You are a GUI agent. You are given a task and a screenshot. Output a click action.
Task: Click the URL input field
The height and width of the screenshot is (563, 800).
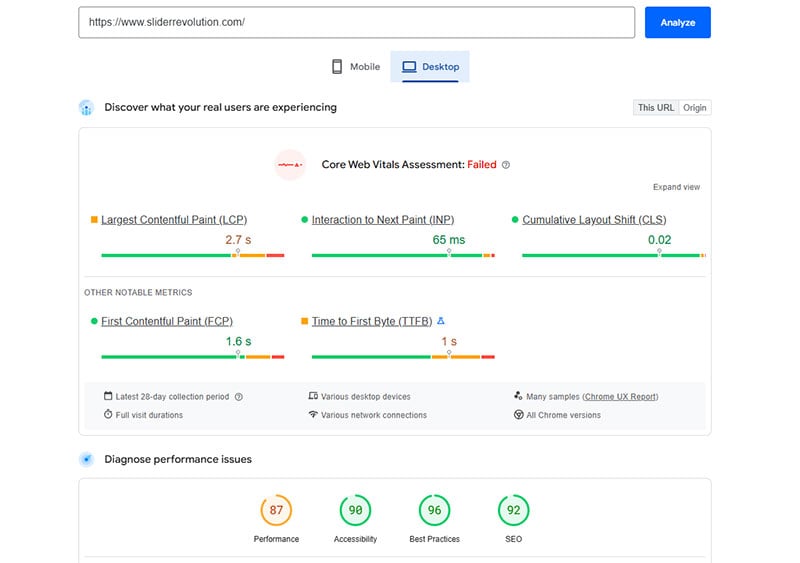click(357, 22)
